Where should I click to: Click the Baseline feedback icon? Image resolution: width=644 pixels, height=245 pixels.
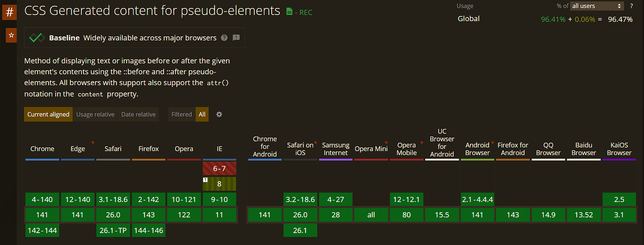tap(236, 38)
